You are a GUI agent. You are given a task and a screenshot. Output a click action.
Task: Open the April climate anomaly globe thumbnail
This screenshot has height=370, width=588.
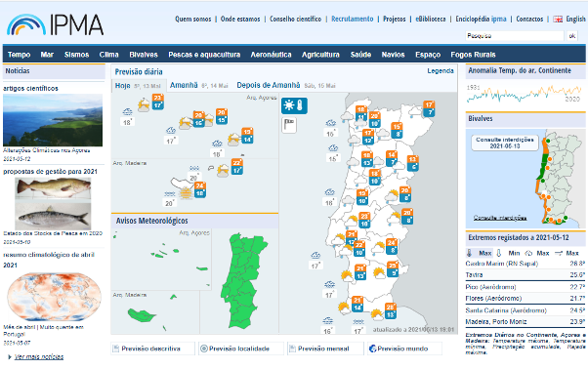pyautogui.click(x=54, y=297)
